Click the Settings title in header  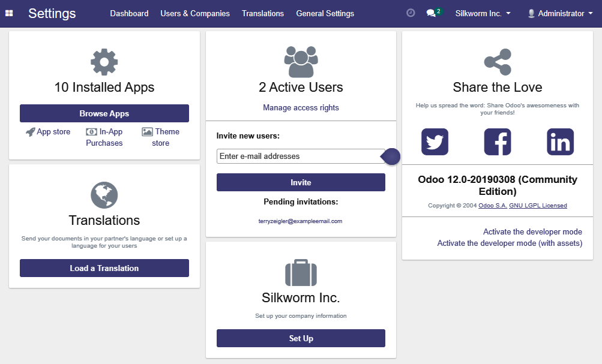coord(52,13)
